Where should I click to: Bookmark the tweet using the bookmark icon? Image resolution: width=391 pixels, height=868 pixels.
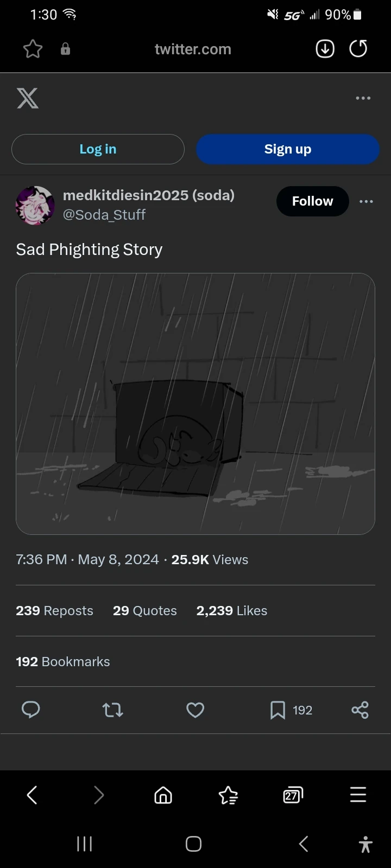pos(278,710)
